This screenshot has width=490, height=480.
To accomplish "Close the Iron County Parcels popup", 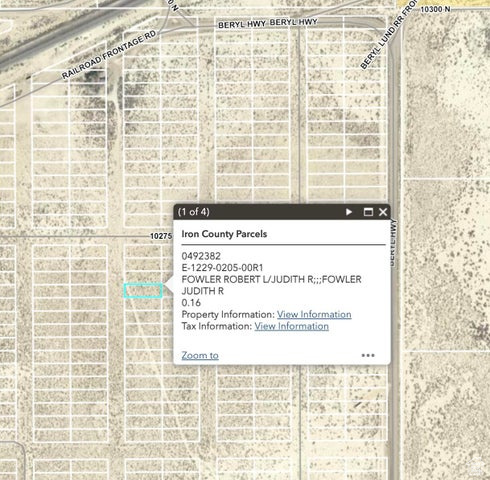I will pos(383,212).
